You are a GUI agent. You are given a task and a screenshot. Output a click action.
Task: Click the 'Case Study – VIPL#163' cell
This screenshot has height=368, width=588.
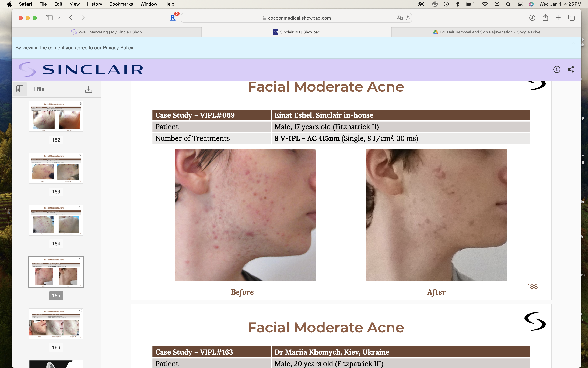(212, 352)
